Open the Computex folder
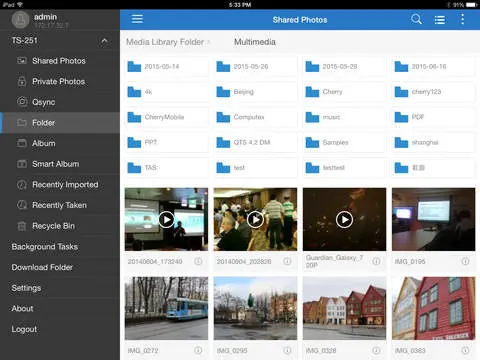The width and height of the screenshot is (480, 360). (255, 117)
